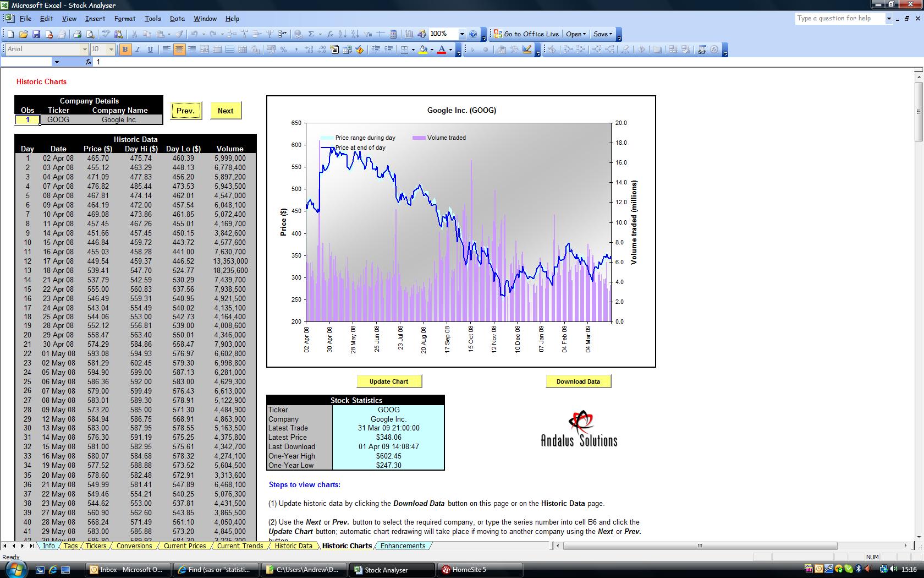Click the Insert Function fx toolbar icon
This screenshot has height=578, width=924.
pos(330,34)
